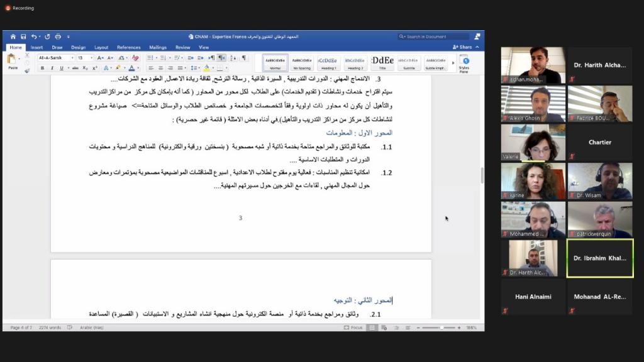Clear all formatting with the eraser icon
The image size is (644, 362).
(135, 58)
